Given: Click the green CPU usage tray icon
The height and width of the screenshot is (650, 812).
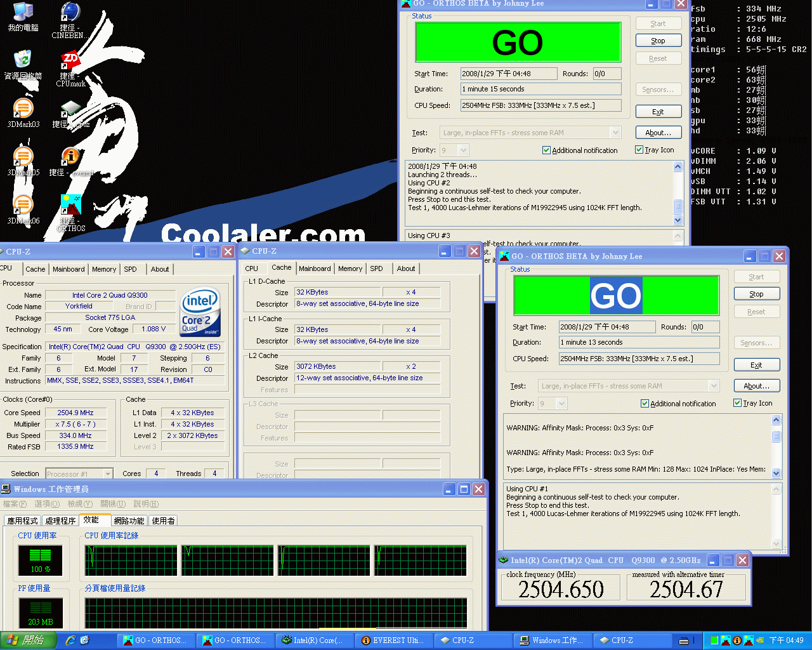Looking at the screenshot, I should (714, 640).
